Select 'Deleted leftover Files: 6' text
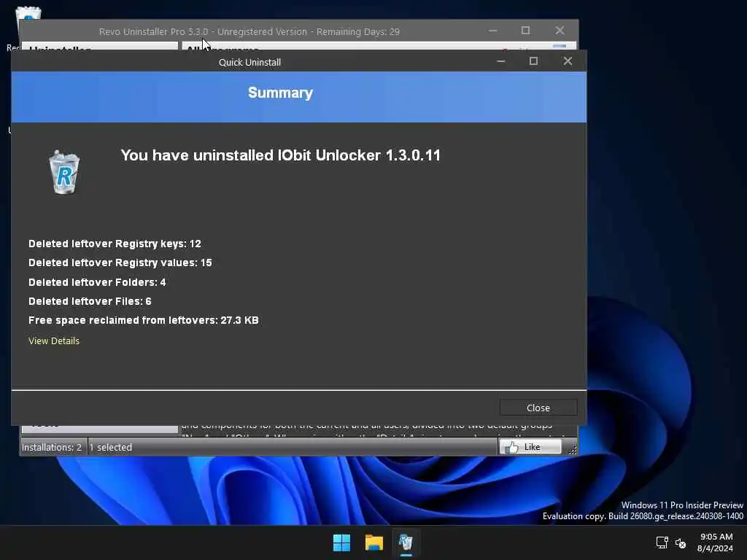Screen dimensions: 747x560 coord(90,301)
